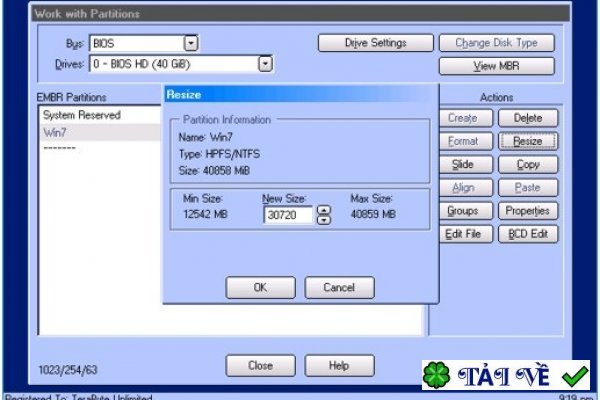Click the Resize action button
The width and height of the screenshot is (600, 400).
pos(528,141)
